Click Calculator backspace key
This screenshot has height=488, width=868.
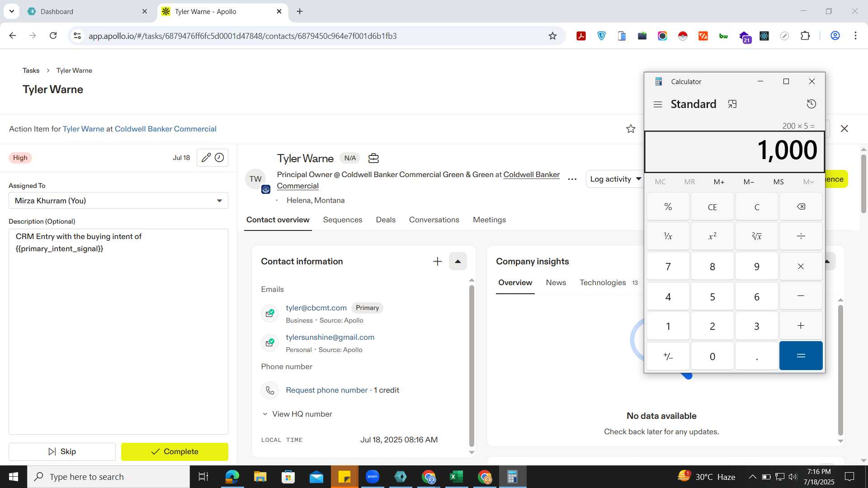click(x=801, y=206)
